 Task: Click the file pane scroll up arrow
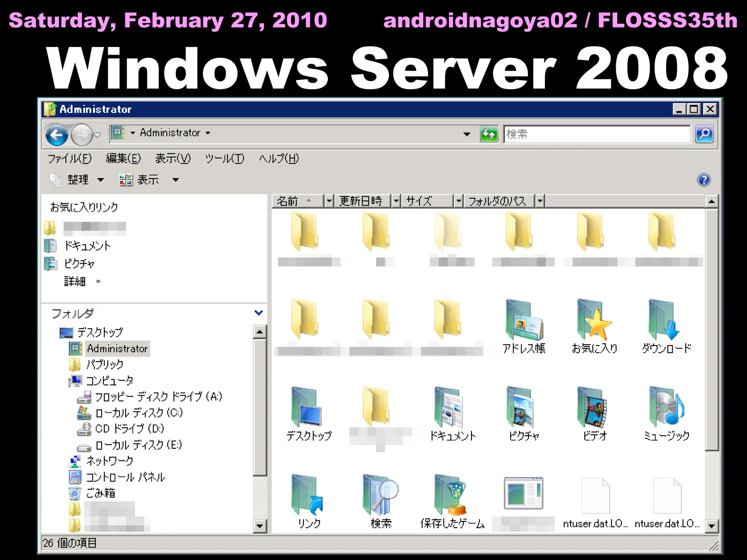click(712, 201)
